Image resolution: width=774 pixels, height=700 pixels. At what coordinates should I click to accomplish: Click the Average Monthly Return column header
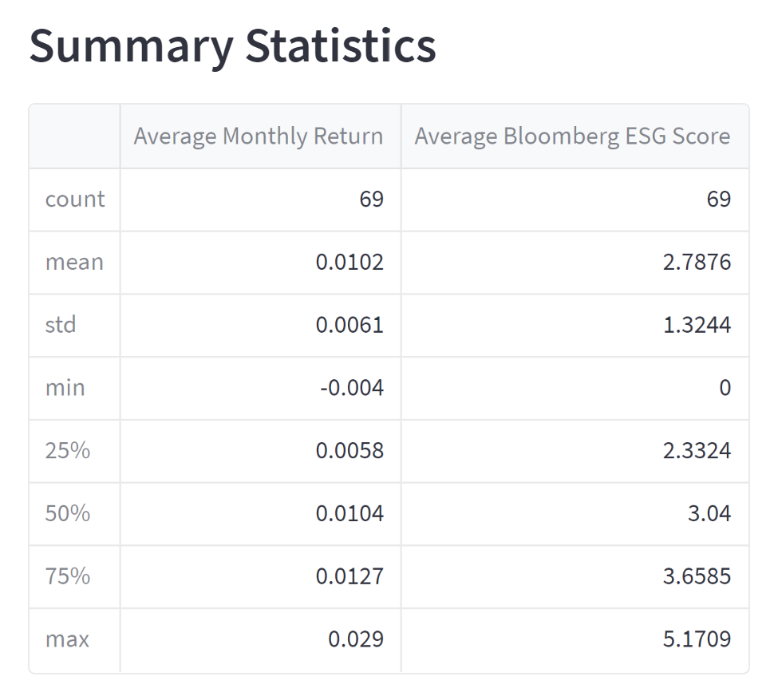click(258, 136)
